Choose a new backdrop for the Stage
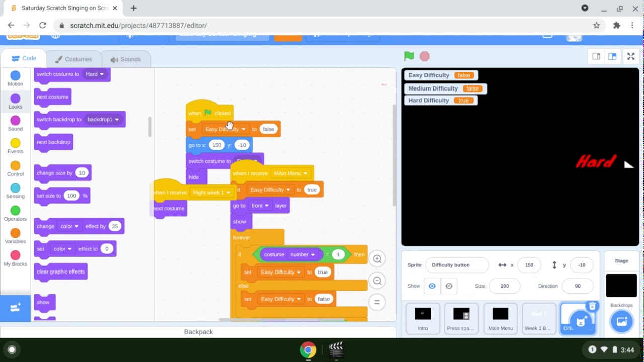This screenshot has height=362, width=644. pyautogui.click(x=621, y=321)
